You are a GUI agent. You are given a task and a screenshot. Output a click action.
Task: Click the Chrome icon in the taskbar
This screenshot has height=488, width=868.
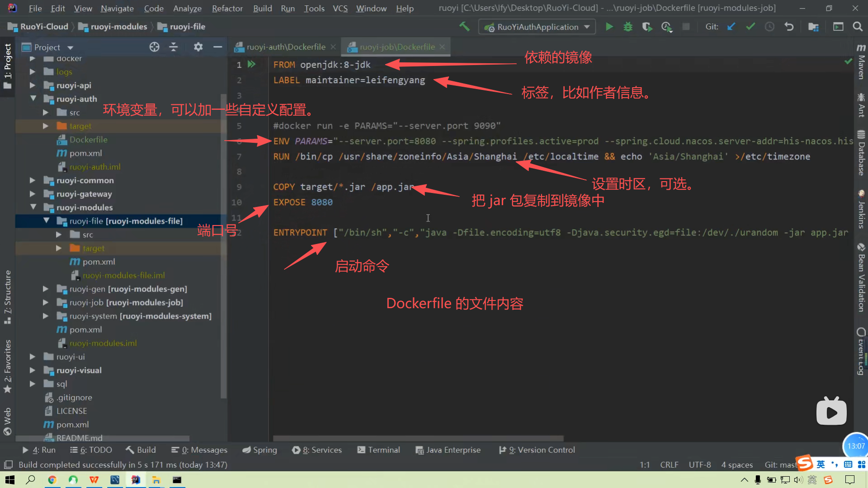click(x=52, y=480)
